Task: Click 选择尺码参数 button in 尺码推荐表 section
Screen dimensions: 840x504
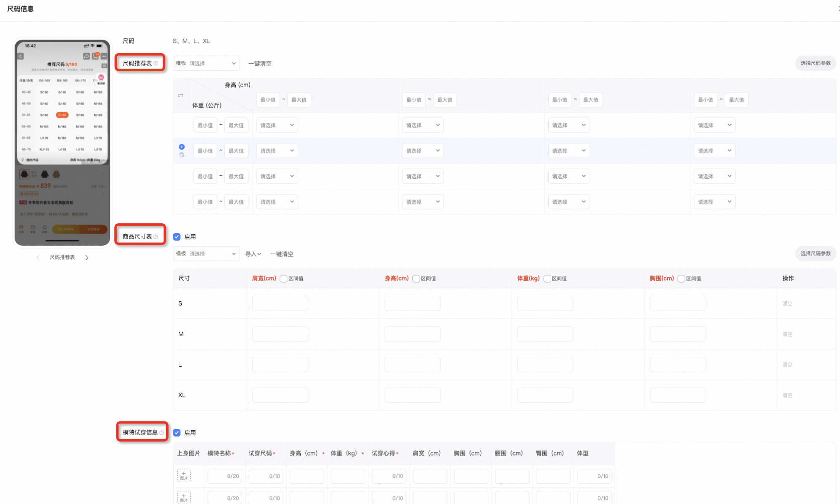Action: (816, 63)
